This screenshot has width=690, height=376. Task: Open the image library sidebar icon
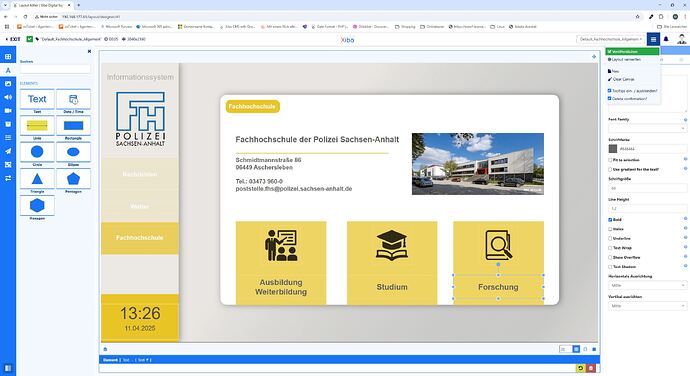pos(8,84)
